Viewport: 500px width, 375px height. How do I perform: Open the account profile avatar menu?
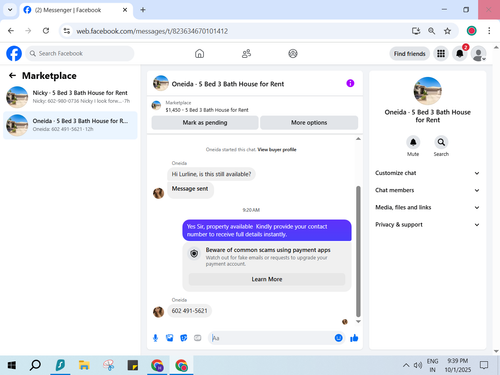[478, 54]
